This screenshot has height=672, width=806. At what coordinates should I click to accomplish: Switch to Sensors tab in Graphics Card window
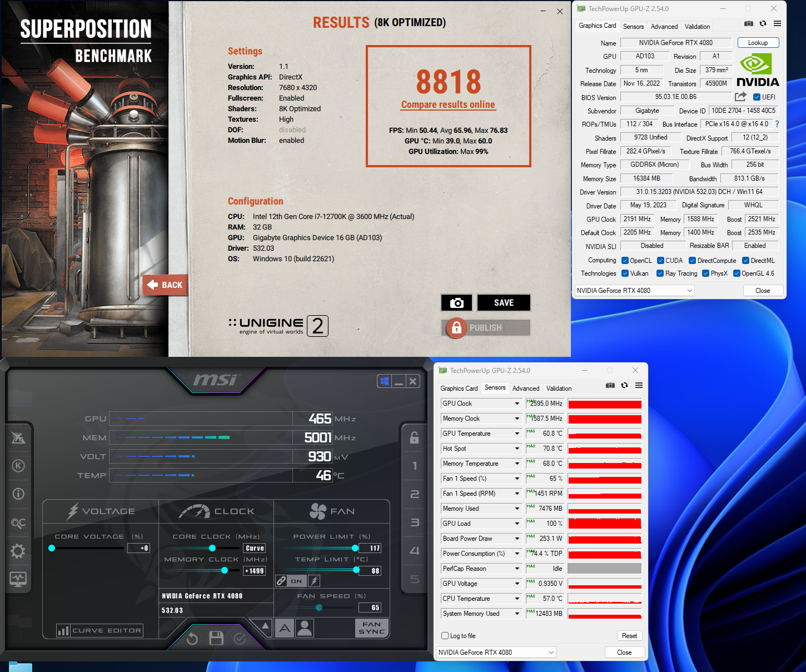pos(633,27)
